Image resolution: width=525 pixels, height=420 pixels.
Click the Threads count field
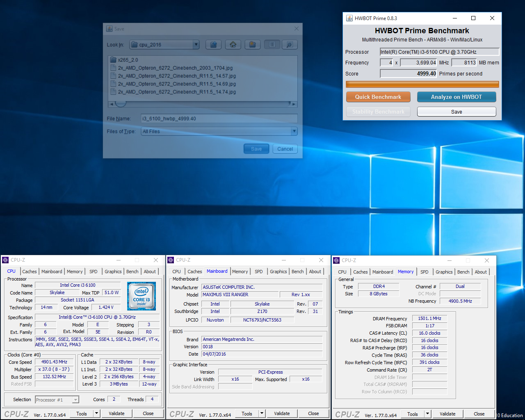click(152, 399)
